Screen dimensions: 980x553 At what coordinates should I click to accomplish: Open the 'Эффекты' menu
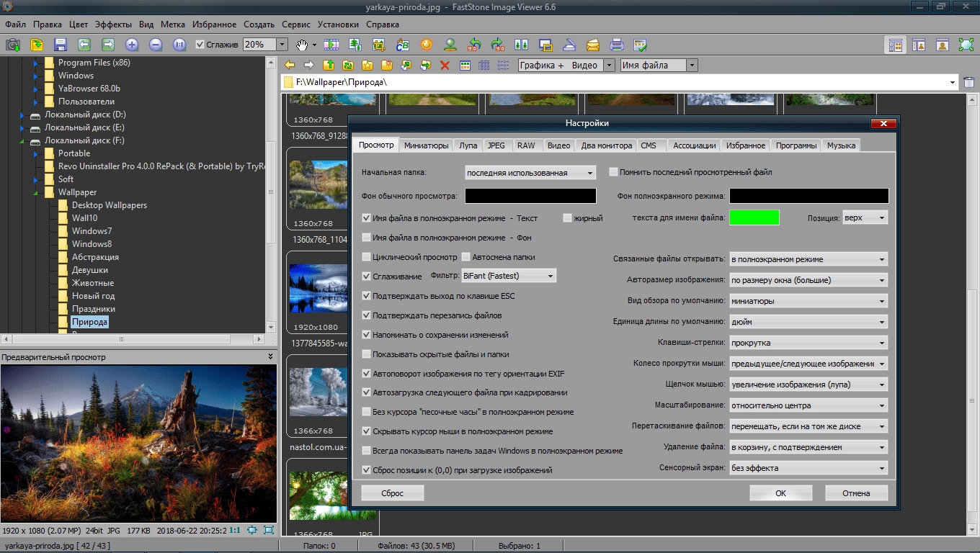pyautogui.click(x=114, y=24)
